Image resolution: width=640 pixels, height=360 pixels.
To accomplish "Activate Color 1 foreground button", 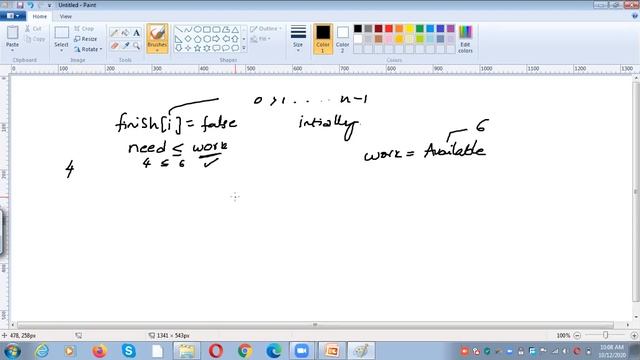I will pyautogui.click(x=323, y=39).
